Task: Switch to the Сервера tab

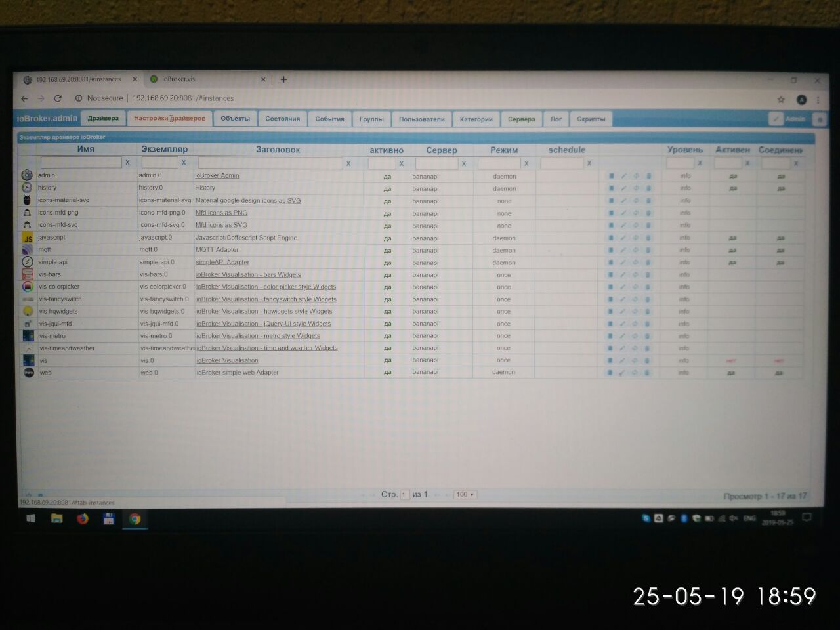Action: (522, 119)
